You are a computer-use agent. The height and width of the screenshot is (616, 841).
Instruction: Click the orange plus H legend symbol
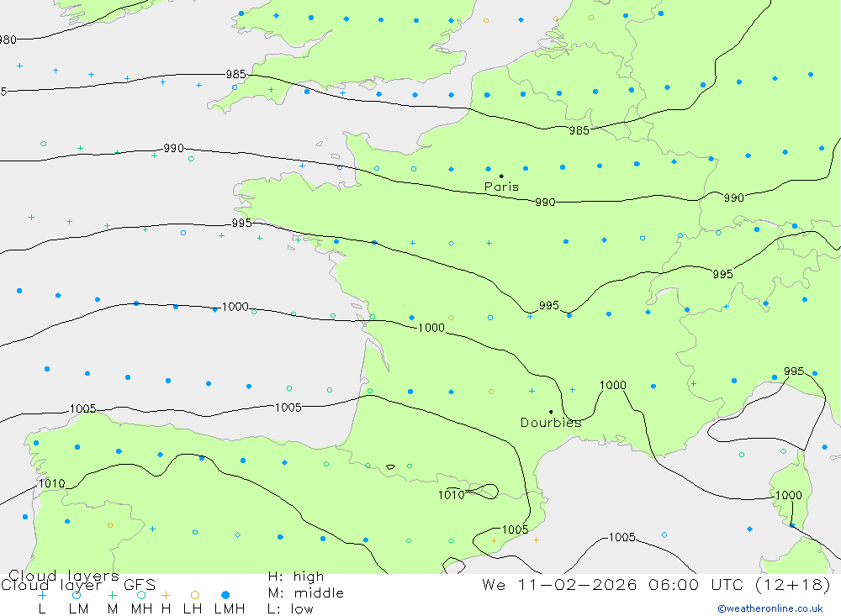[166, 595]
